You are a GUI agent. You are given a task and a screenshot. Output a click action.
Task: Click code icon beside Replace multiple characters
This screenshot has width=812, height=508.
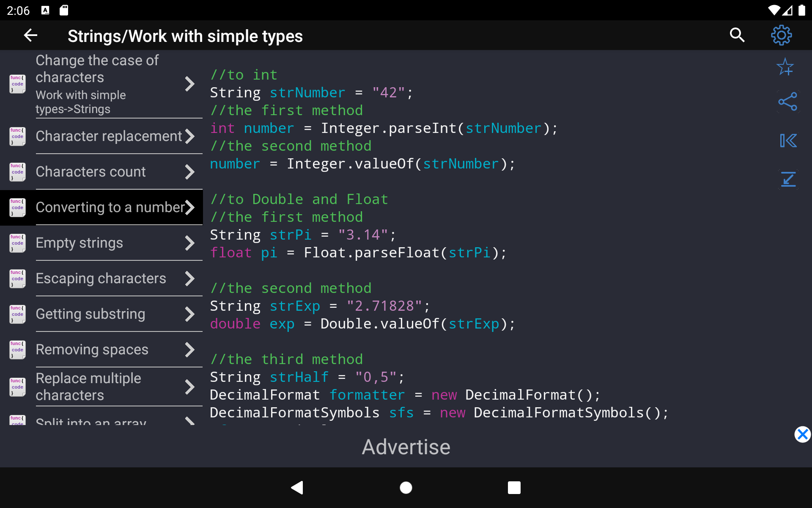[17, 387]
